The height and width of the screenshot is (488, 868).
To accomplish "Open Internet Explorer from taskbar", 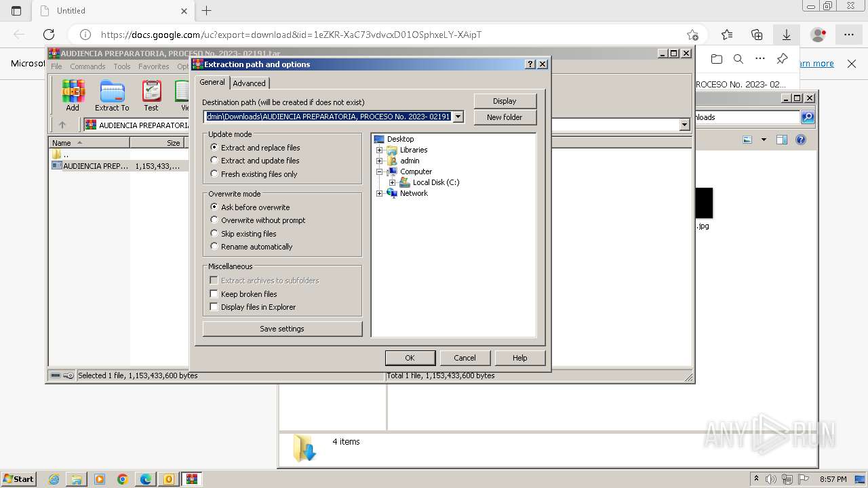I will [54, 479].
